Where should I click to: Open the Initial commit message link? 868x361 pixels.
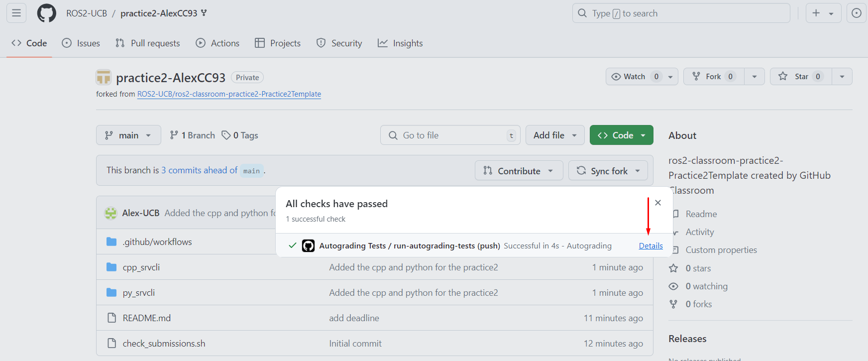[x=355, y=343]
